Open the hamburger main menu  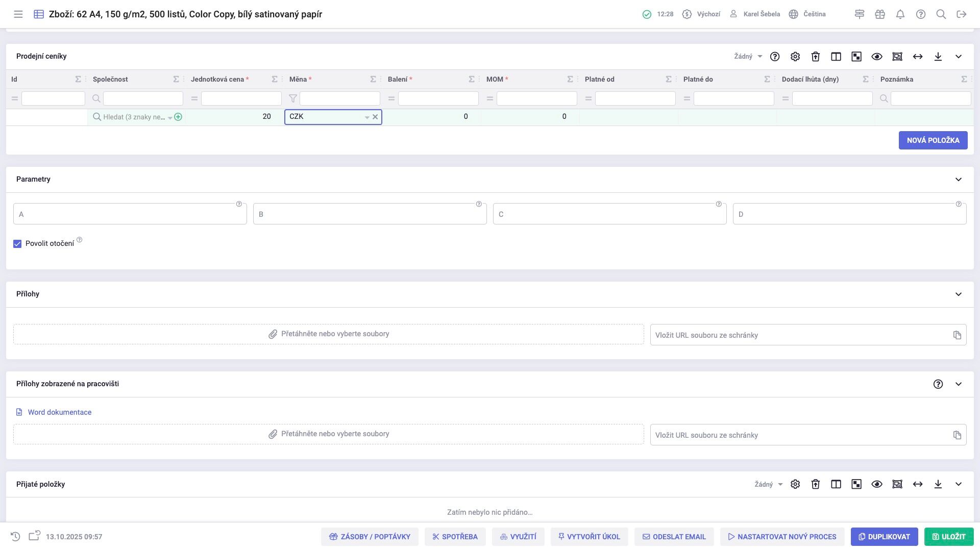pyautogui.click(x=18, y=14)
